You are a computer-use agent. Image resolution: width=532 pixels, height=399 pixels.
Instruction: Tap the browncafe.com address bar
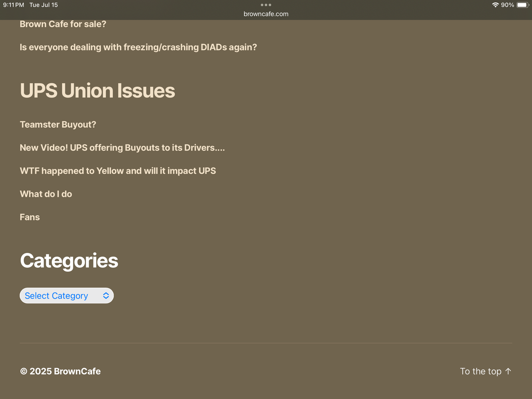266,14
